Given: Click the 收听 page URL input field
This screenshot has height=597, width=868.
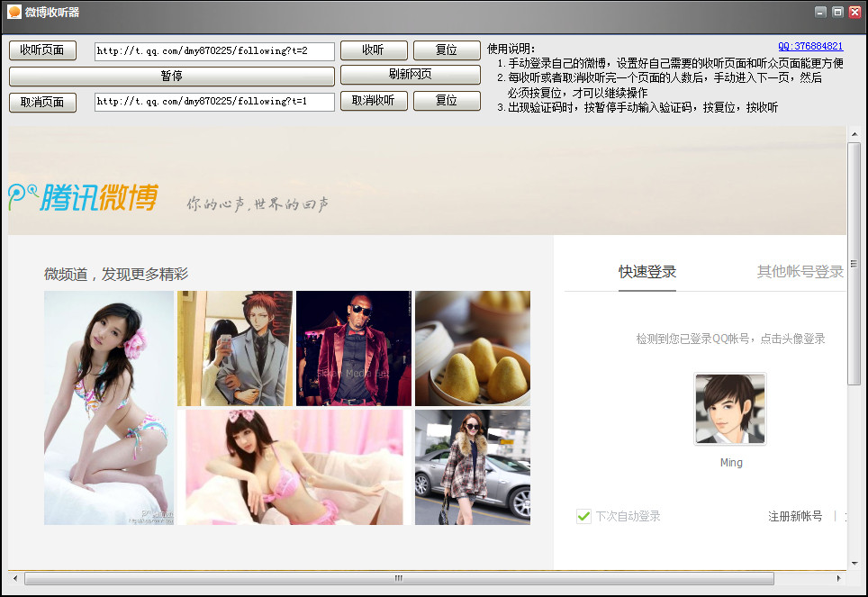Looking at the screenshot, I should pos(214,51).
